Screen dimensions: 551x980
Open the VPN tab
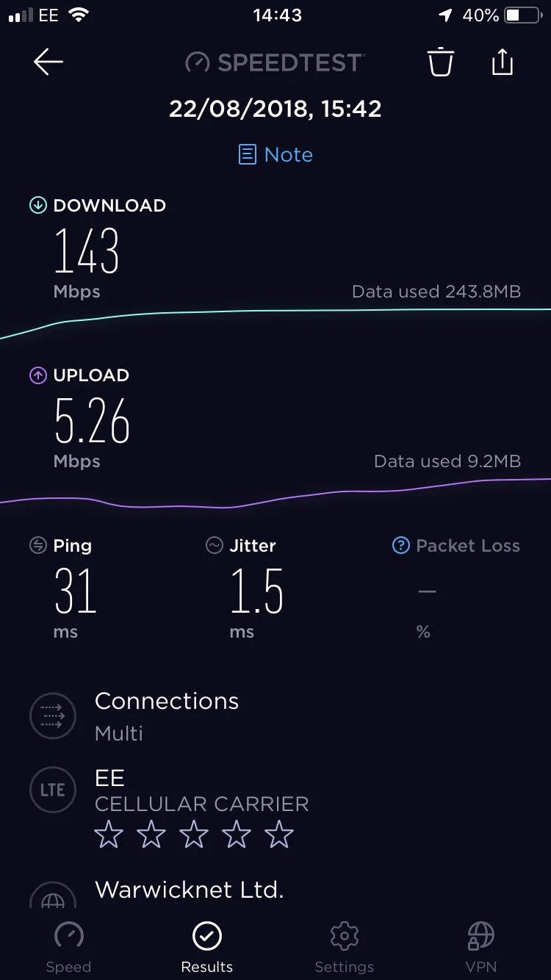point(481,947)
